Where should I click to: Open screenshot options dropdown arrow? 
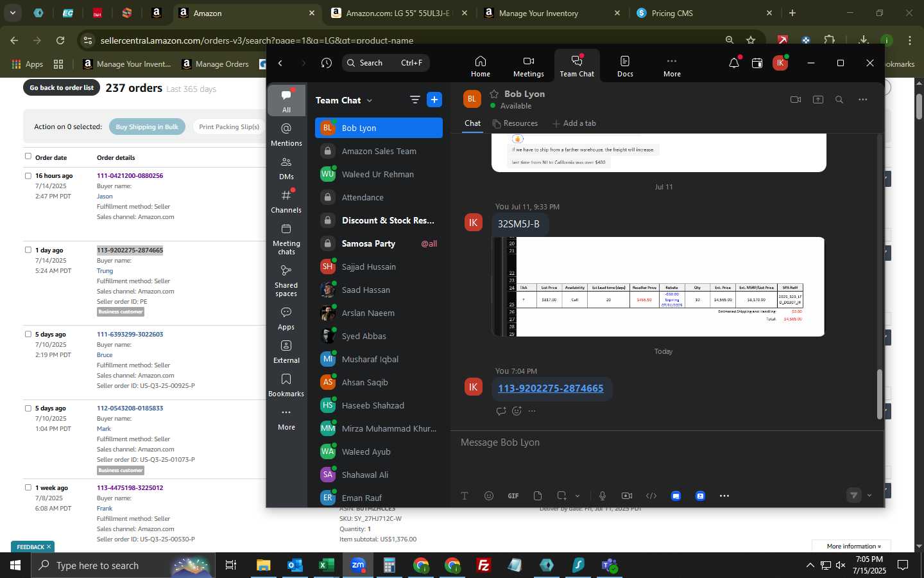click(577, 496)
